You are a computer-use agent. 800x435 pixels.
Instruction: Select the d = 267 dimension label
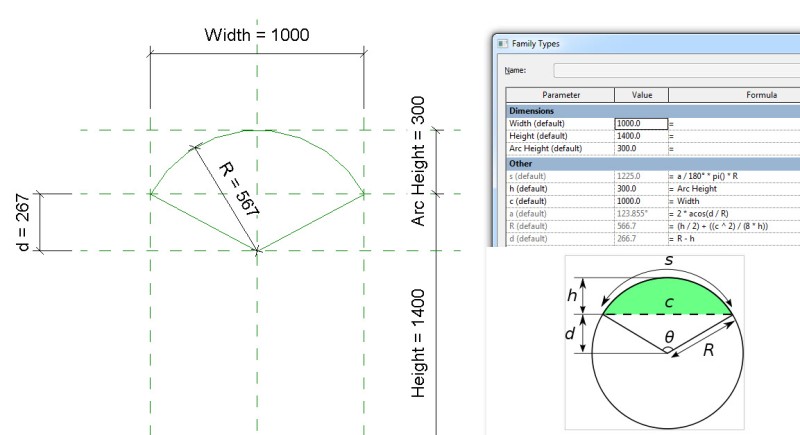point(24,223)
